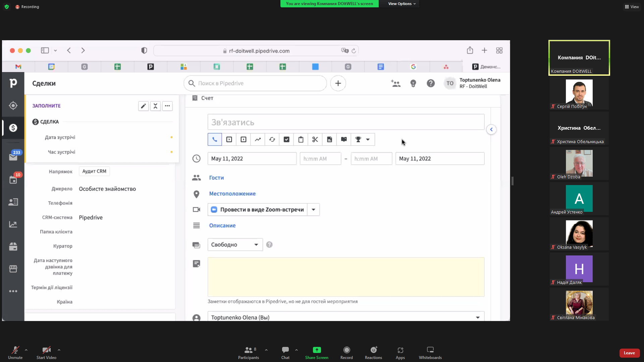This screenshot has width=644, height=362.
Task: Click the yellow notes text area
Action: [346, 277]
